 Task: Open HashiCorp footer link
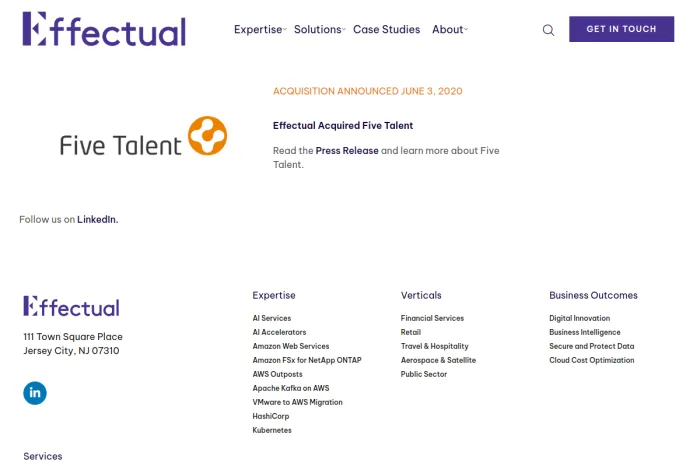point(271,416)
